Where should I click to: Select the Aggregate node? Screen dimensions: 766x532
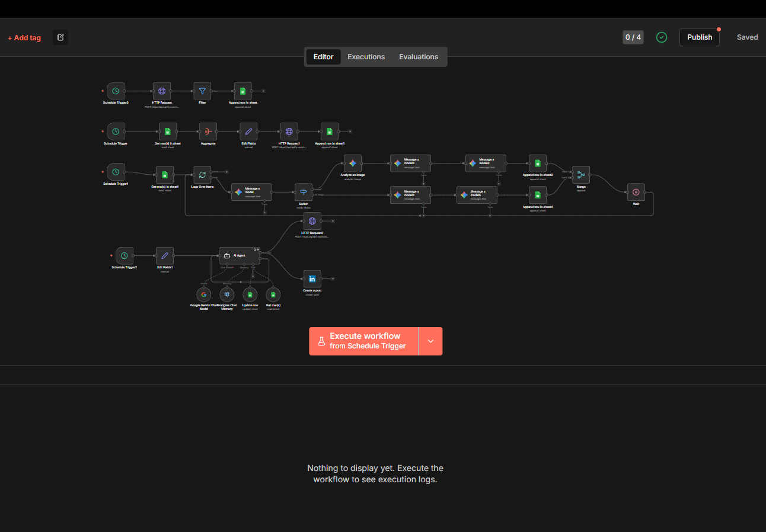coord(208,132)
